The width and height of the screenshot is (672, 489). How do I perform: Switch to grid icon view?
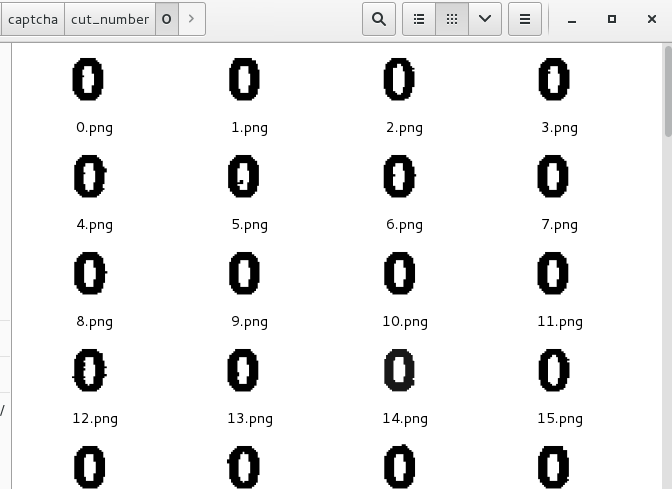click(452, 19)
